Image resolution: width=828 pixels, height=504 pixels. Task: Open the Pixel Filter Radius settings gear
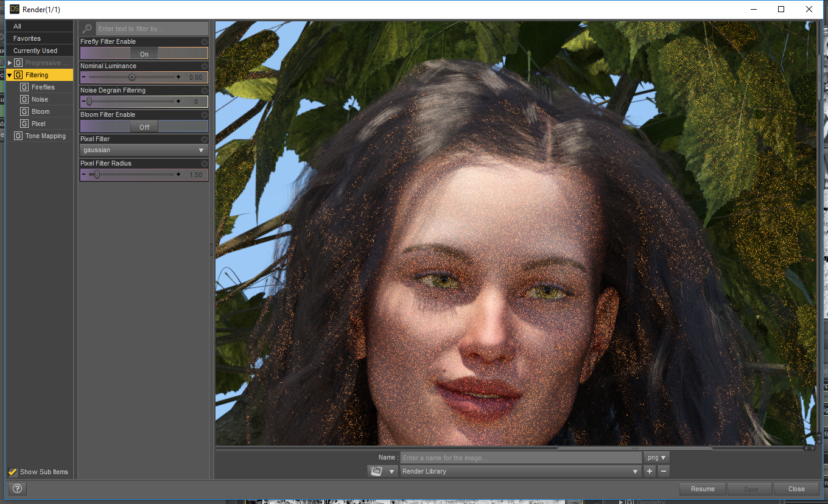point(205,164)
